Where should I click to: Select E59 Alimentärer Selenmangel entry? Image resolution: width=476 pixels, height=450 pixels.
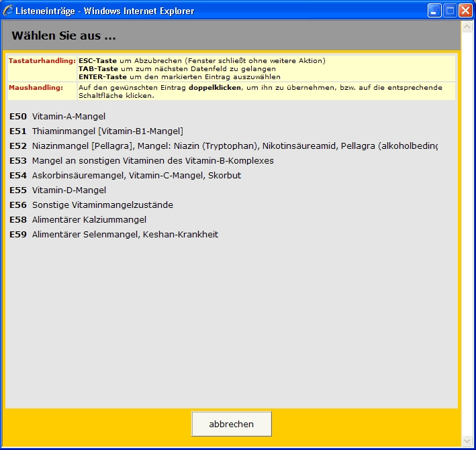click(114, 235)
